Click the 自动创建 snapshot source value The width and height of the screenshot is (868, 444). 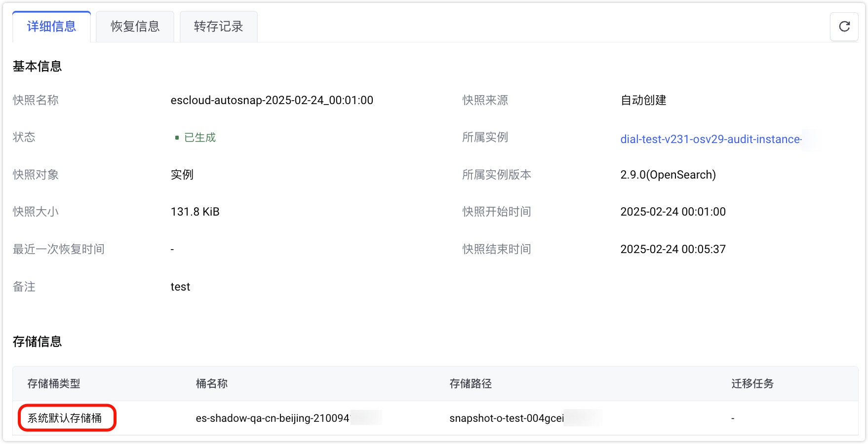tap(643, 100)
